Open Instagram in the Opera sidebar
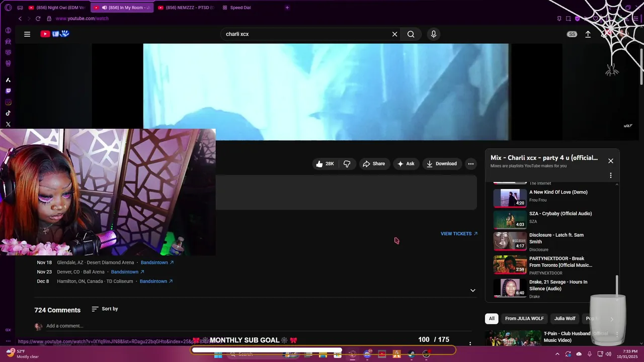Image resolution: width=644 pixels, height=362 pixels. pos(8,102)
